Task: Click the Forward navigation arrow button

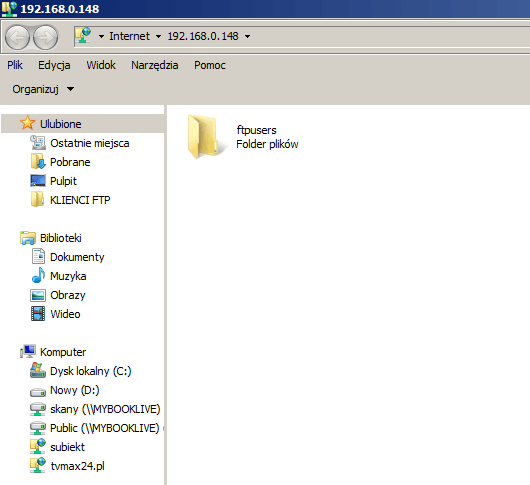Action: pyautogui.click(x=46, y=37)
